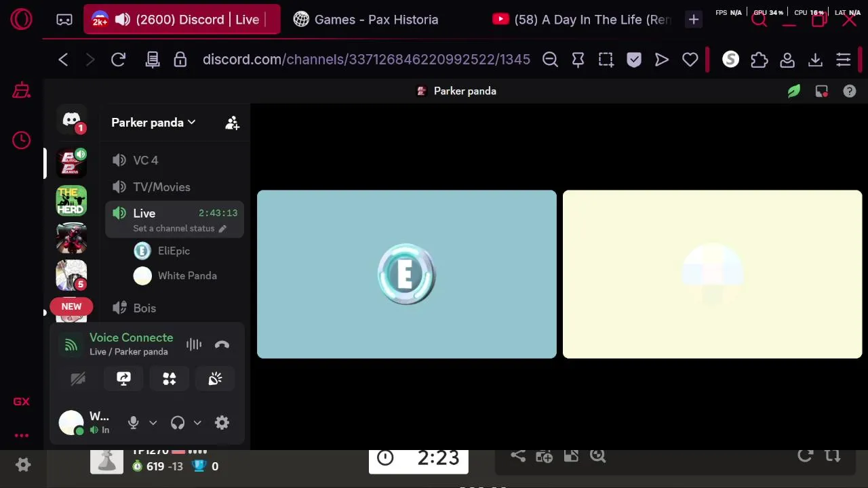Click the address bar URL
This screenshot has height=488, width=868.
366,60
